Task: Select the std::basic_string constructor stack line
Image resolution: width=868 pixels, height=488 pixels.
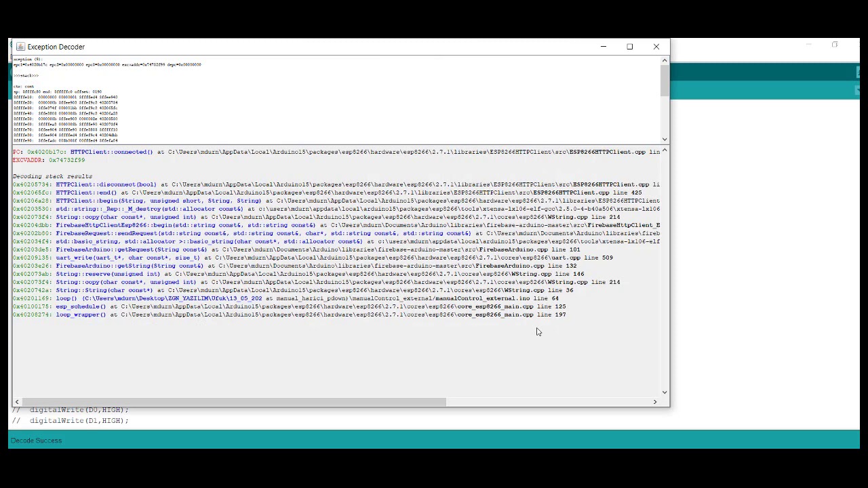Action: click(336, 241)
